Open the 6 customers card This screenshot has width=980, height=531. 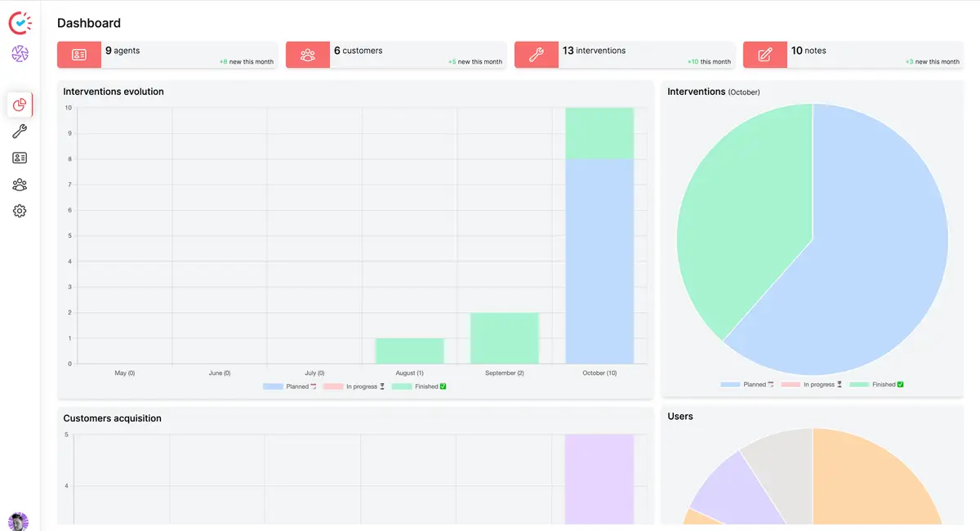click(x=396, y=55)
